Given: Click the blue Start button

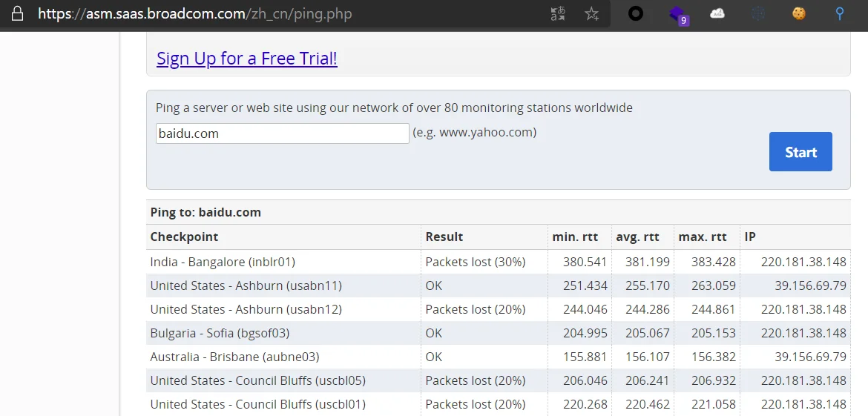Looking at the screenshot, I should pyautogui.click(x=800, y=151).
